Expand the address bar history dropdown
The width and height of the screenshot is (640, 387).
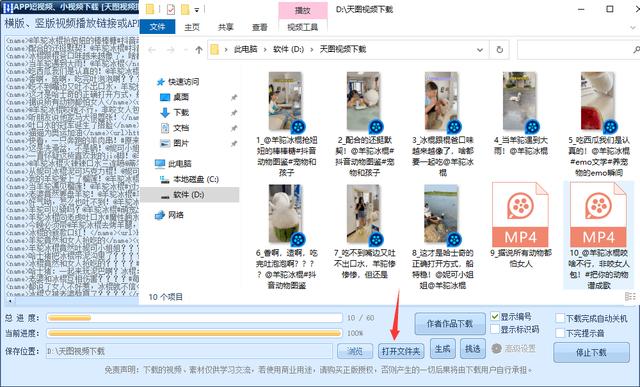pyautogui.click(x=480, y=50)
